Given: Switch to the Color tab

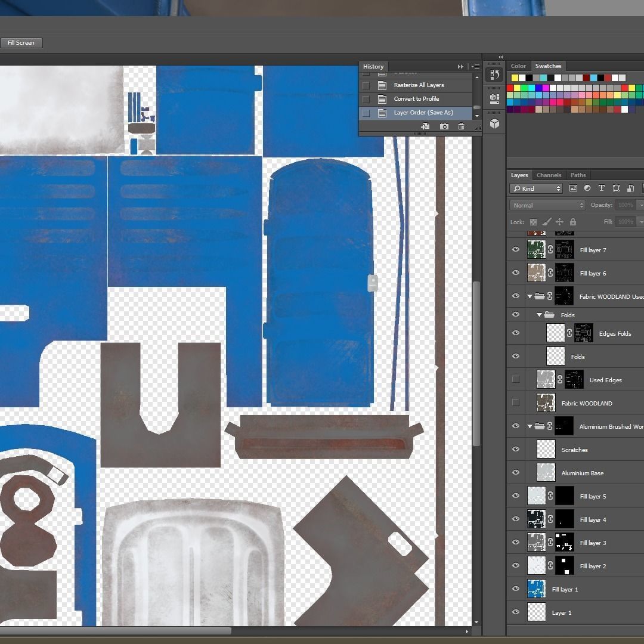Looking at the screenshot, I should (x=518, y=66).
